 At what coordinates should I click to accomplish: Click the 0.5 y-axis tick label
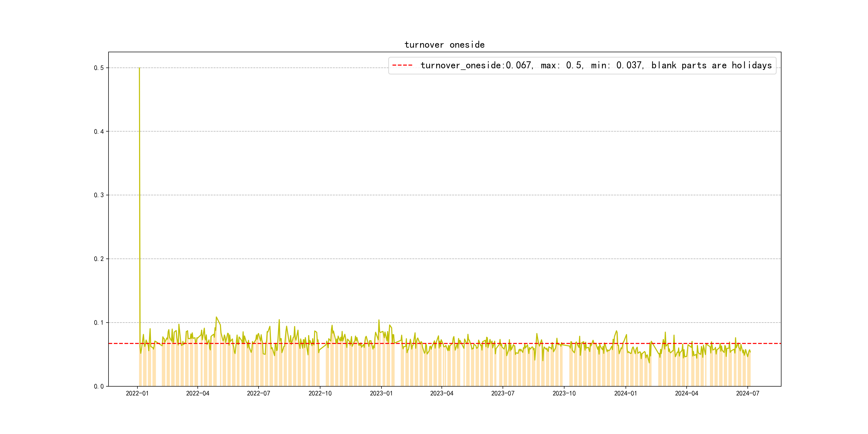coord(99,68)
